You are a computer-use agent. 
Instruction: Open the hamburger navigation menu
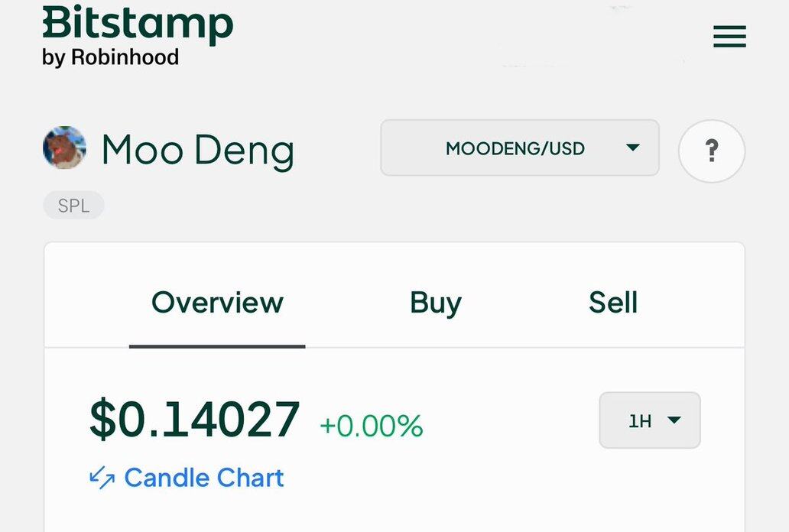pos(729,36)
